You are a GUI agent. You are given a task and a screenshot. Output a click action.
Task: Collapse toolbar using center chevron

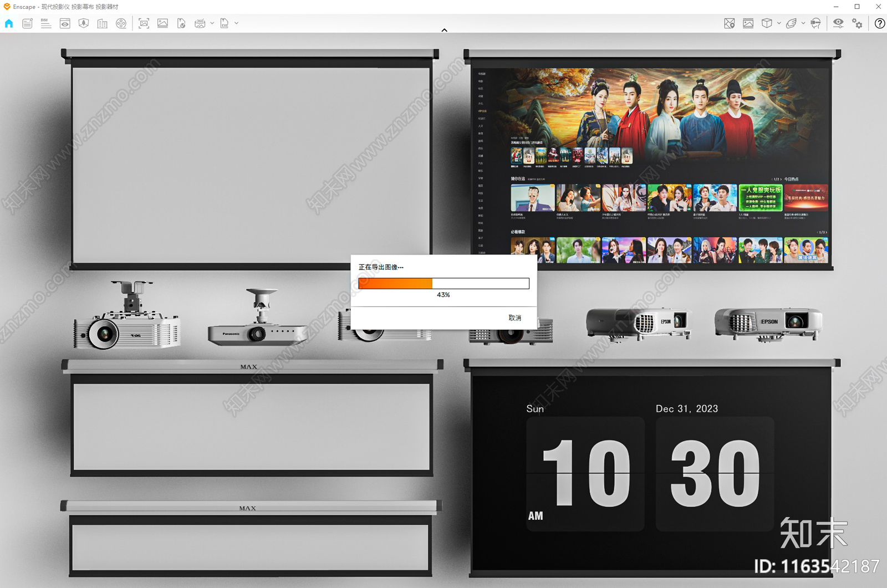click(444, 30)
